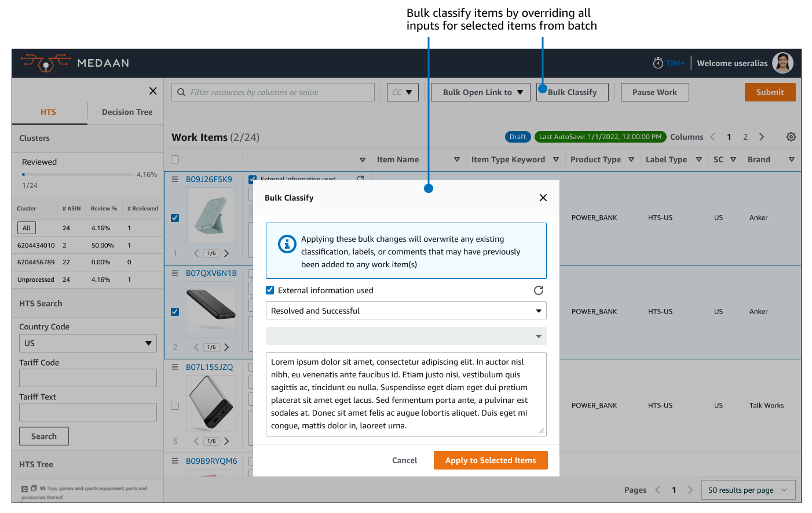The height and width of the screenshot is (513, 812).
Task: Click the search magnifier icon
Action: click(x=181, y=92)
